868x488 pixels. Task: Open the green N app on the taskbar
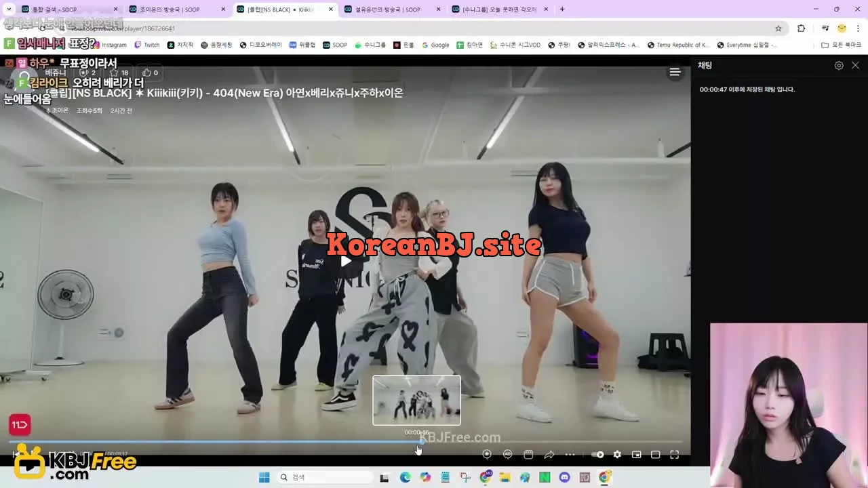point(545,477)
